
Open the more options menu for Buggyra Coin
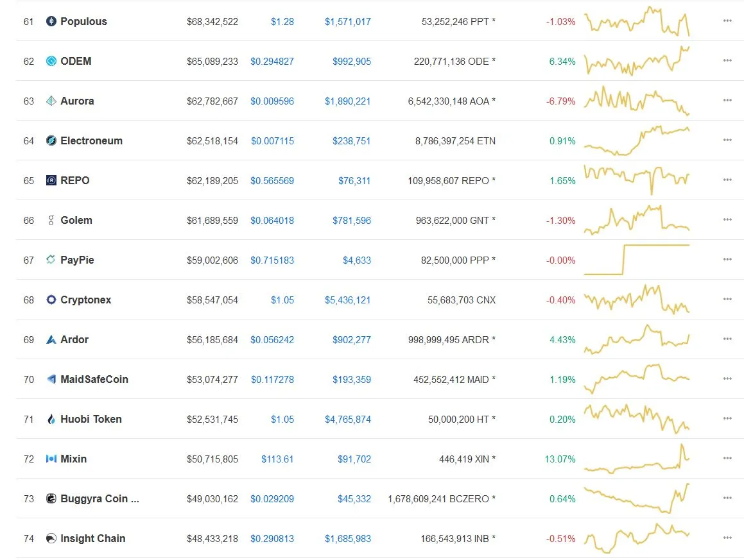click(727, 498)
